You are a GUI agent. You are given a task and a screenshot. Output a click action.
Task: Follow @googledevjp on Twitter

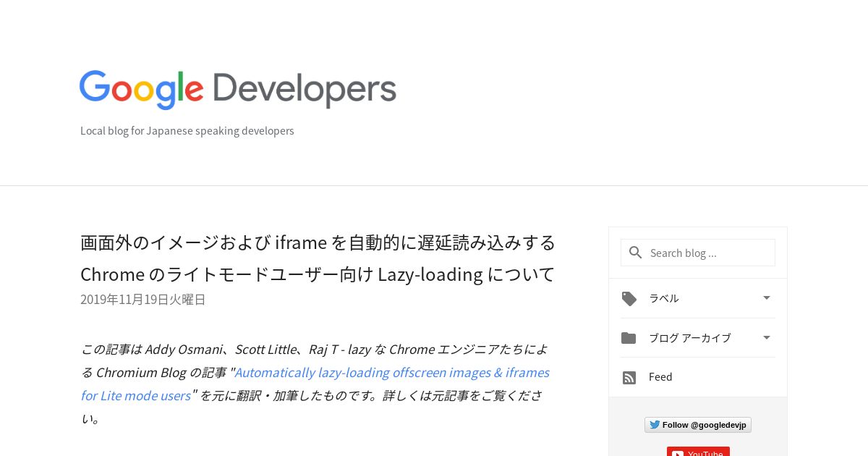click(698, 425)
